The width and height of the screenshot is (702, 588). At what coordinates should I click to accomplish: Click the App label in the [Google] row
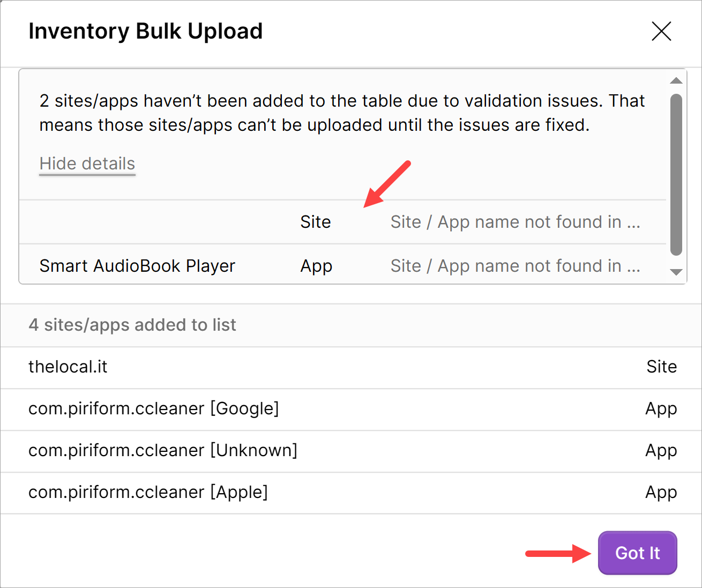[661, 408]
